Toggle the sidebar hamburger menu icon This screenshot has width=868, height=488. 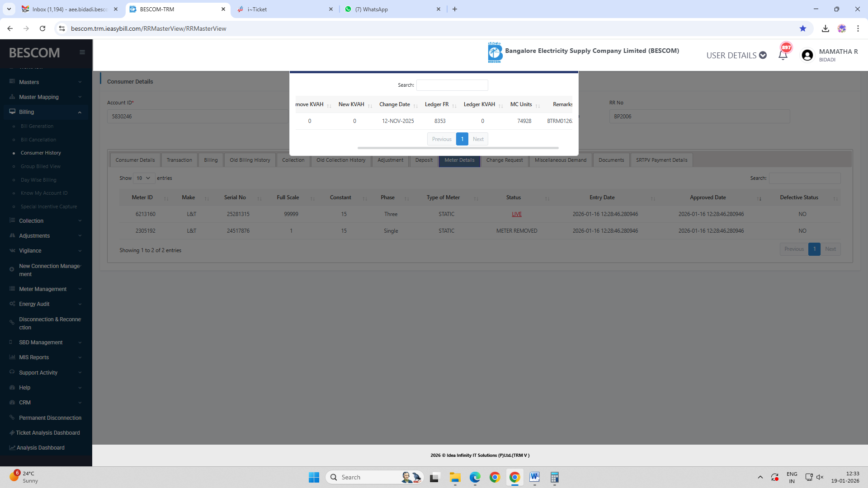click(82, 52)
